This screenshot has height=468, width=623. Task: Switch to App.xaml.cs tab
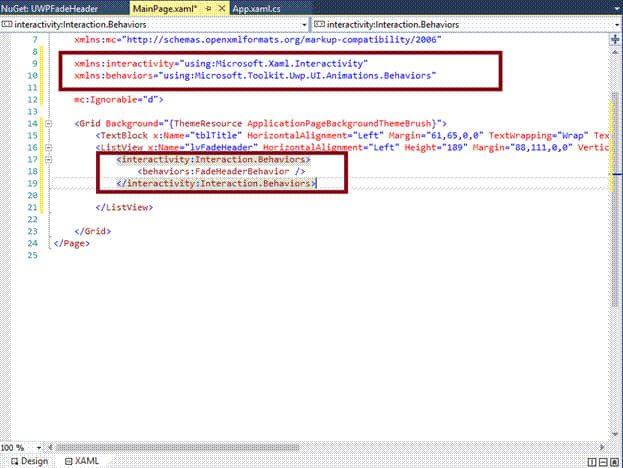point(256,8)
